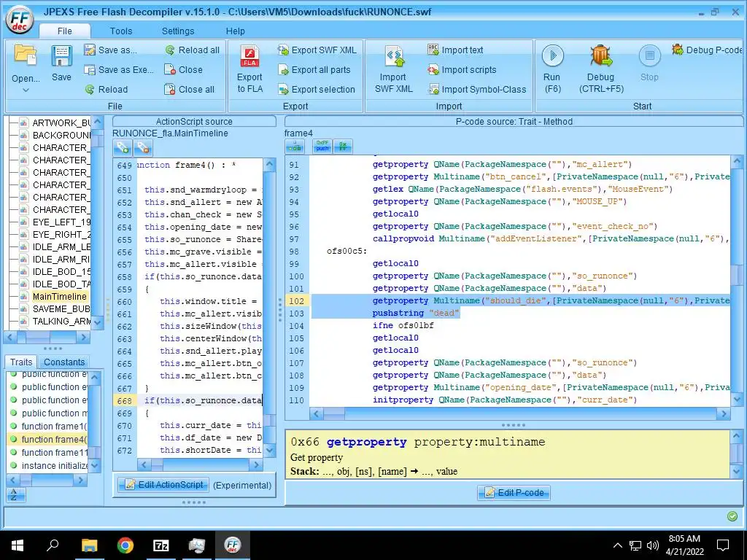
Task: Open the notifications action center
Action: [x=723, y=545]
